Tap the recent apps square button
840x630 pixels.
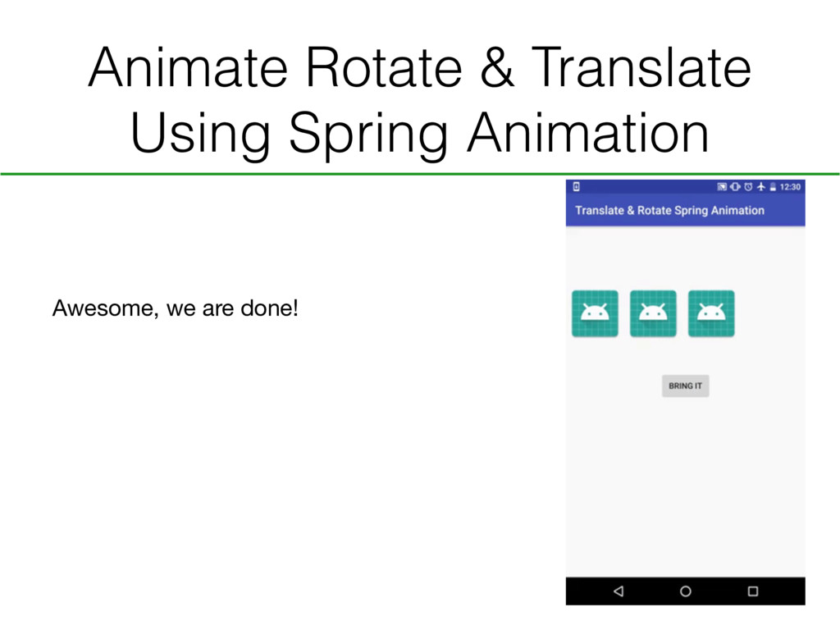pos(753,591)
